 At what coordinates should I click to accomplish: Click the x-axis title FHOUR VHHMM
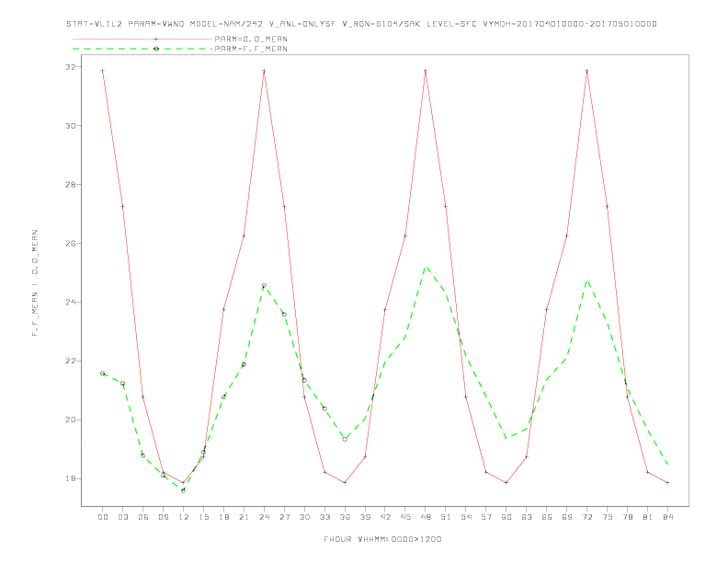click(382, 539)
